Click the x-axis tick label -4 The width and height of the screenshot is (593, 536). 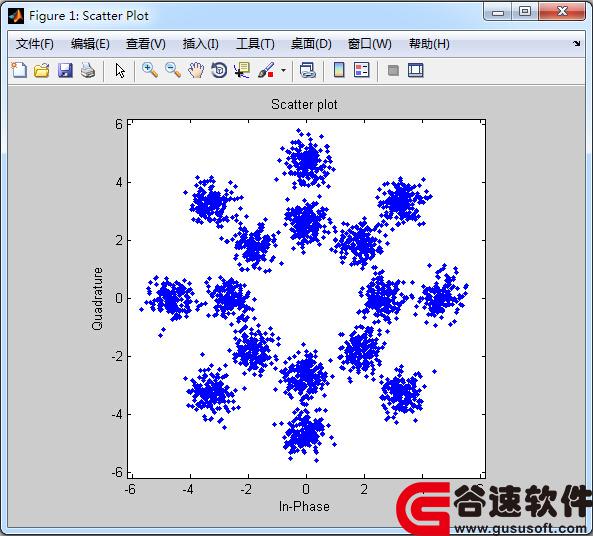tap(188, 489)
